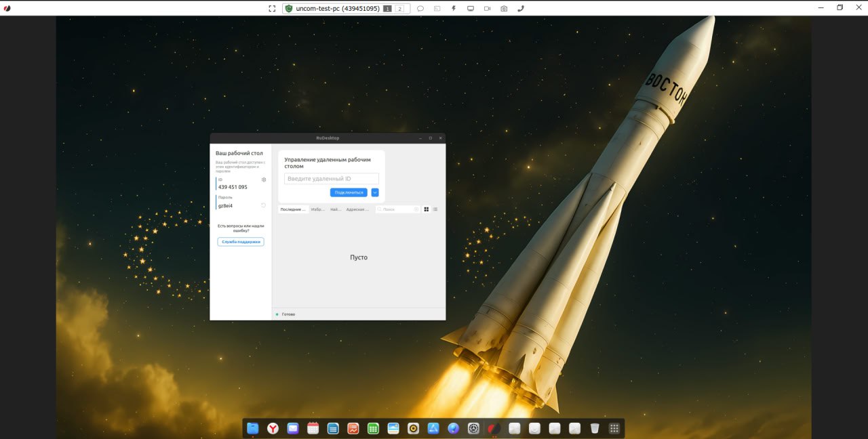Click the remote ID input field
This screenshot has height=439, width=868.
tap(332, 179)
